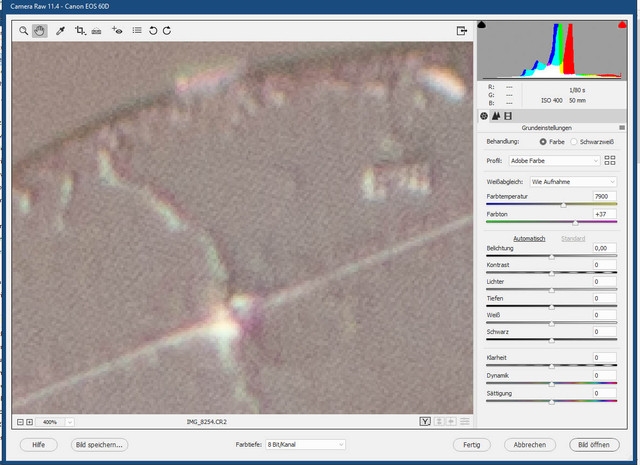The image size is (640, 465).
Task: Pick the White Balance eyedropper tool
Action: point(60,31)
